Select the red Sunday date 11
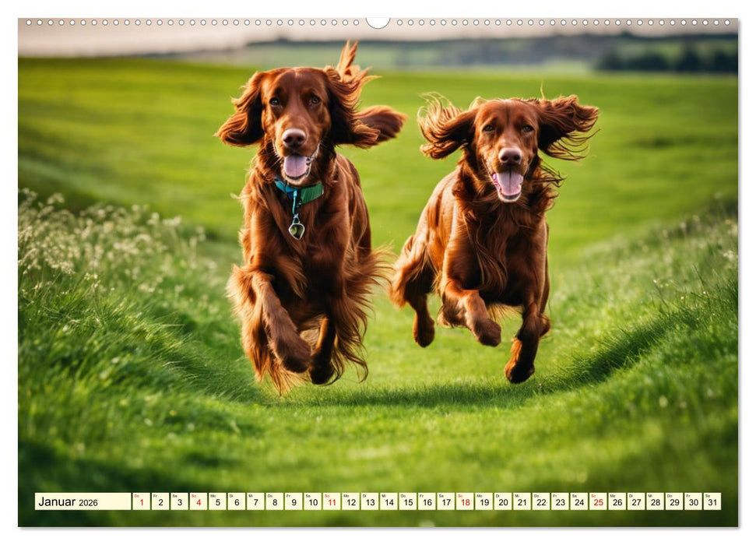 tap(332, 503)
